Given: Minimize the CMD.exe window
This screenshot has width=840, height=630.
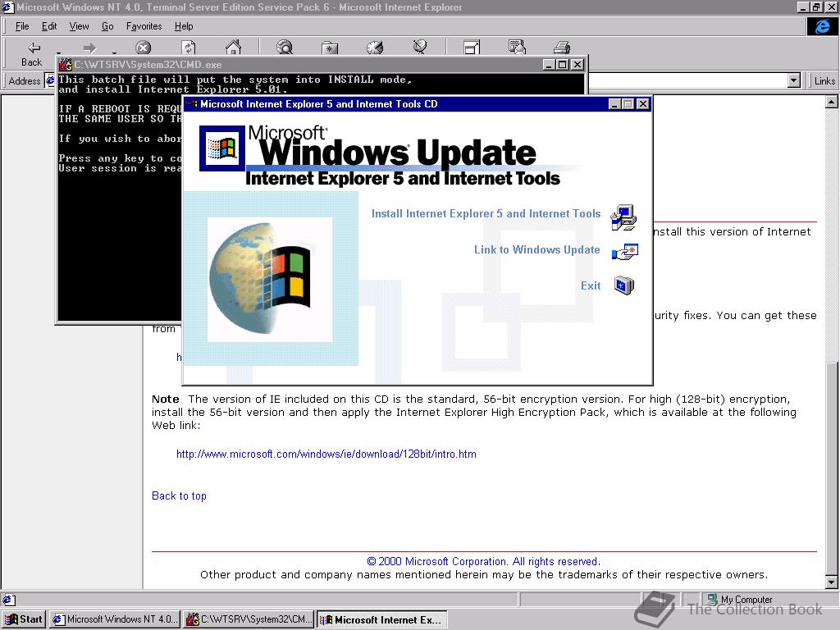Looking at the screenshot, I should [x=548, y=64].
